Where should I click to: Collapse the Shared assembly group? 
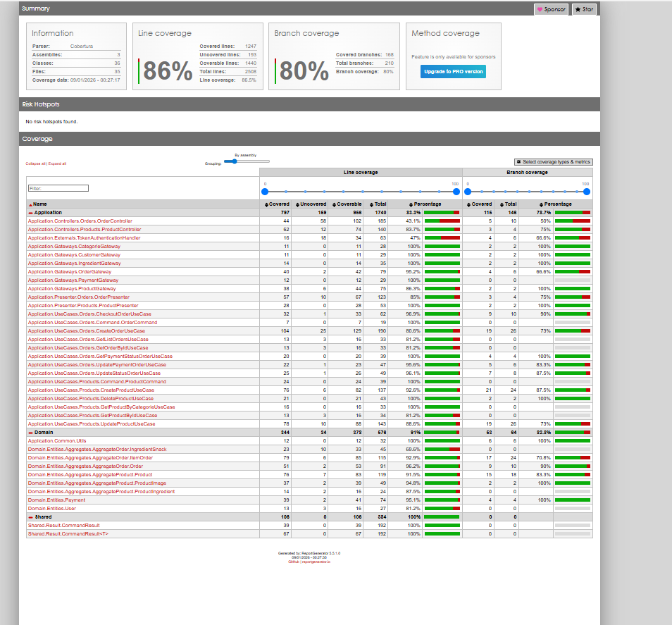(x=30, y=517)
